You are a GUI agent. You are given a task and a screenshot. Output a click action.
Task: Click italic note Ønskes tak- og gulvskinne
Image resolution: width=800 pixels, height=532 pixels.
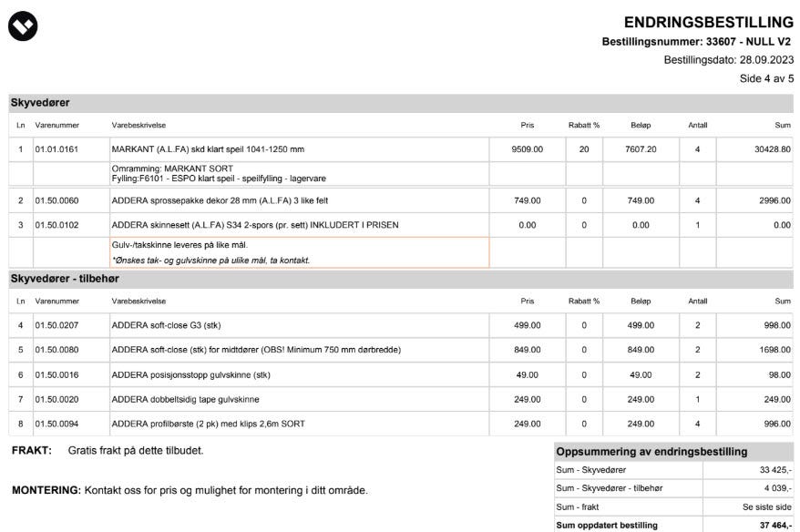tap(210, 261)
